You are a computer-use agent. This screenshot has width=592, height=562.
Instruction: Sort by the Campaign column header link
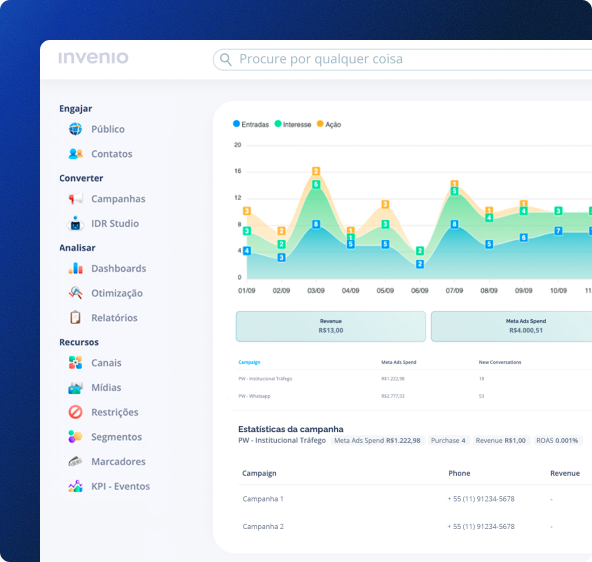tap(249, 362)
